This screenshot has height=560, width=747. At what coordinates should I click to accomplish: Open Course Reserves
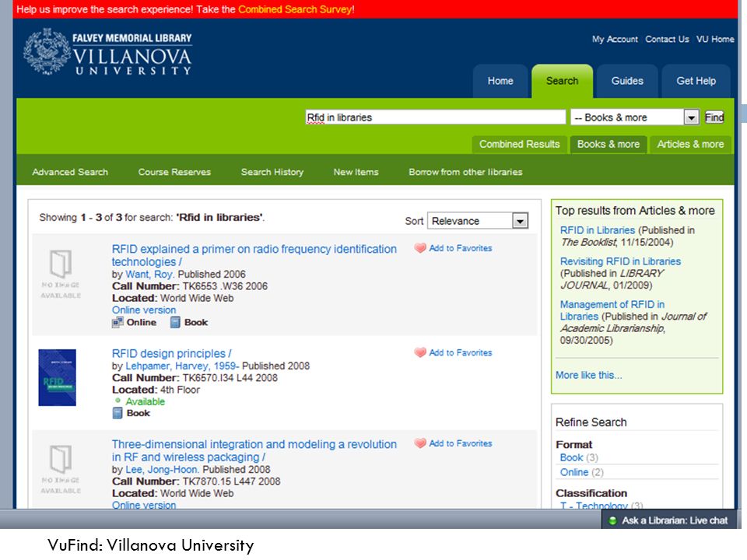[174, 172]
